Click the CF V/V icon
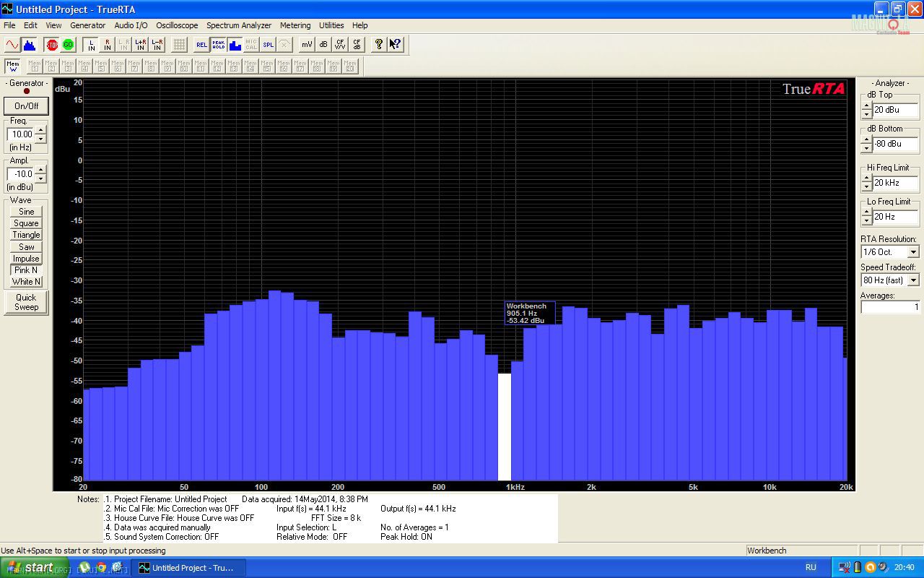This screenshot has width=924, height=578. pyautogui.click(x=340, y=45)
